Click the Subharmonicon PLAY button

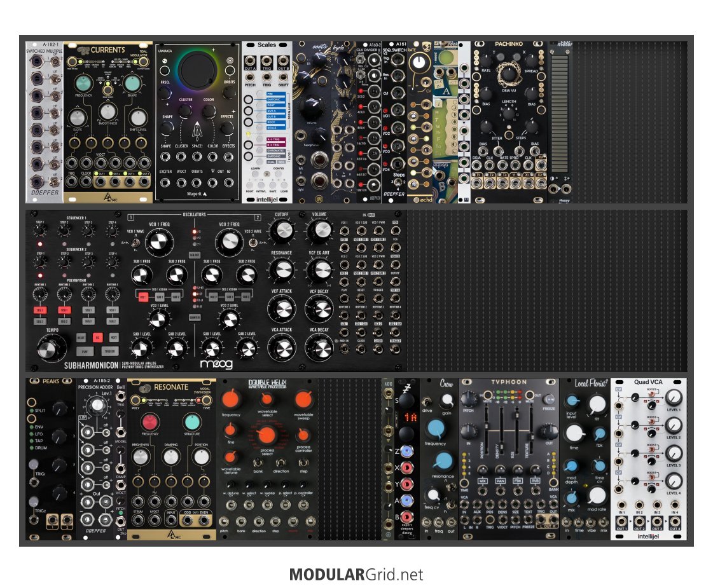[85, 352]
